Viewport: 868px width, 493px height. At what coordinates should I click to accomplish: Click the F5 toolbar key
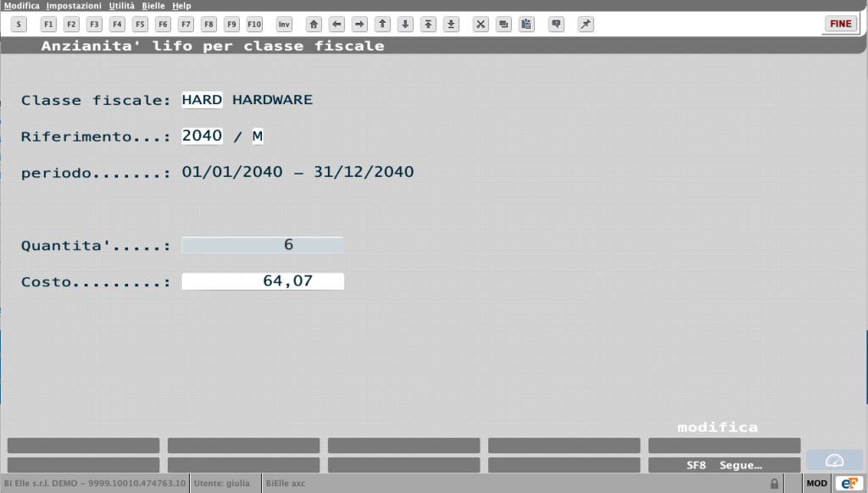(140, 25)
